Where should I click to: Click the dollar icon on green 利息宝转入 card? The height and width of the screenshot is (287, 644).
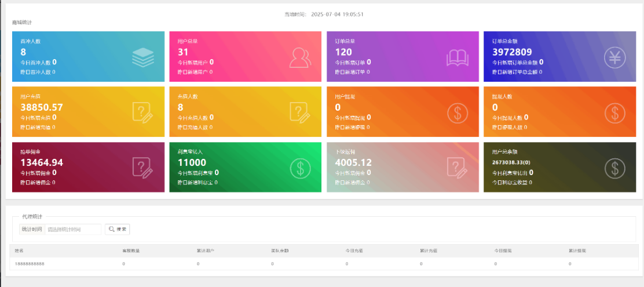coord(300,168)
